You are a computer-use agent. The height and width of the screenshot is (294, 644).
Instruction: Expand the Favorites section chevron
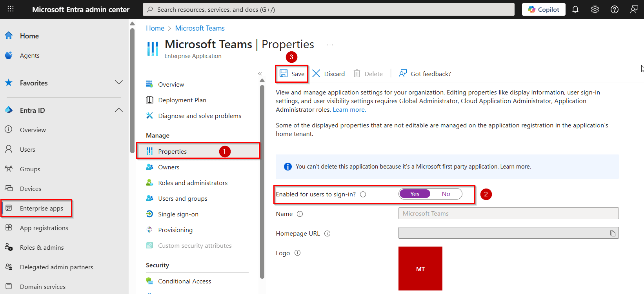(x=119, y=82)
